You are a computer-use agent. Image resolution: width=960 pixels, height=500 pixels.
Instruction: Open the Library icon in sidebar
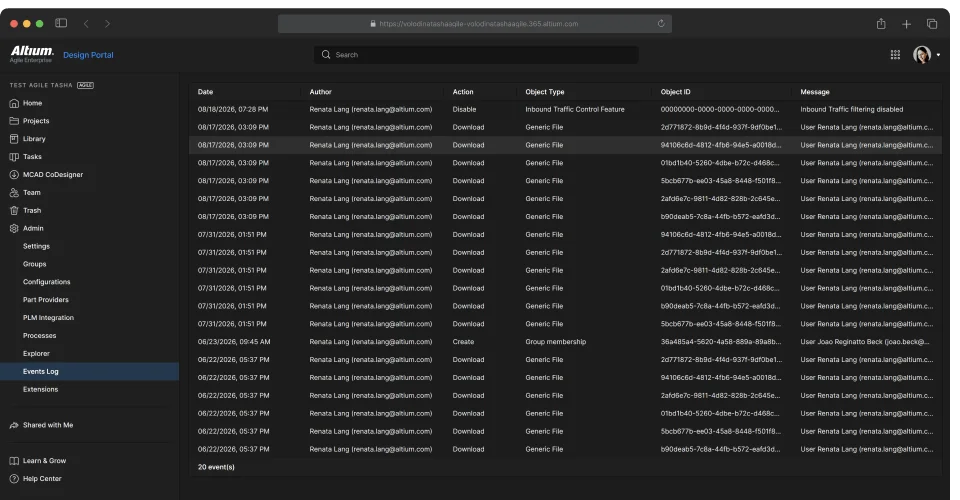pyautogui.click(x=14, y=139)
